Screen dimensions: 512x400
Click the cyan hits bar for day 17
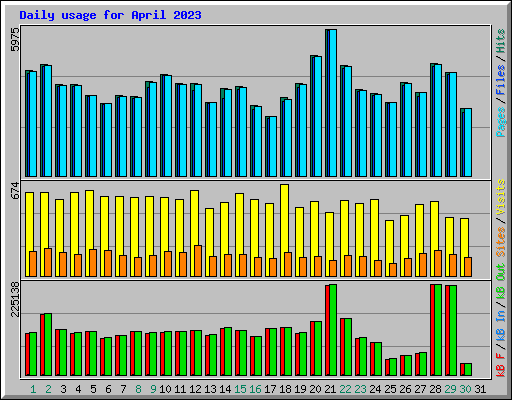point(273,147)
